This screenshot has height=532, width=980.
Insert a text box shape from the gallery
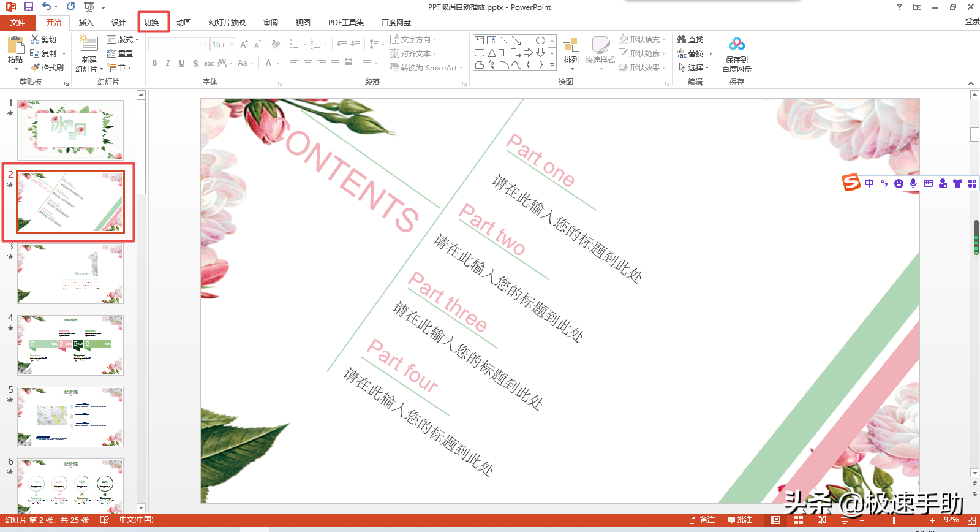click(479, 40)
